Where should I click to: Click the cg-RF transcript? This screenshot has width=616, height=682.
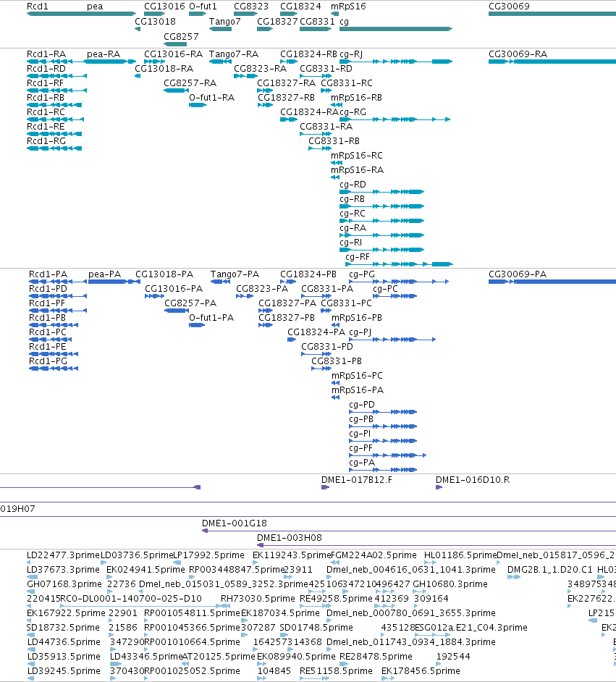coord(358,257)
